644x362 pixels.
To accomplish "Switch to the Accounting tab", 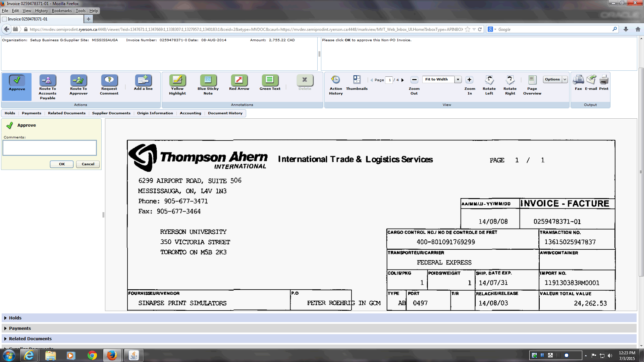I will coord(190,113).
